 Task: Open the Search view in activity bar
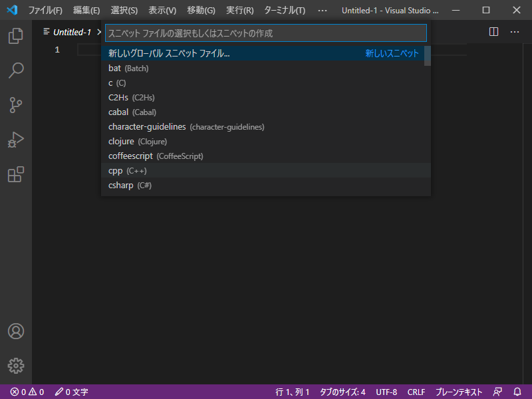[15, 70]
